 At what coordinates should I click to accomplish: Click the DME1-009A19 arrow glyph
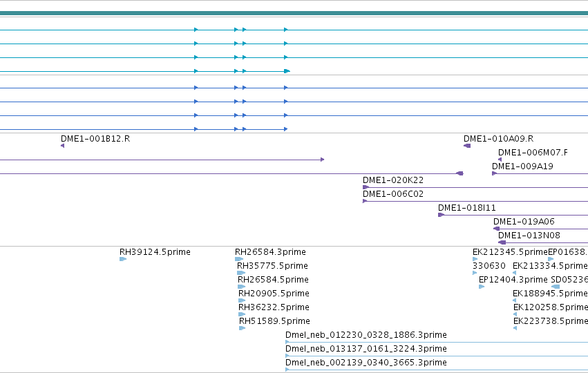click(x=494, y=173)
